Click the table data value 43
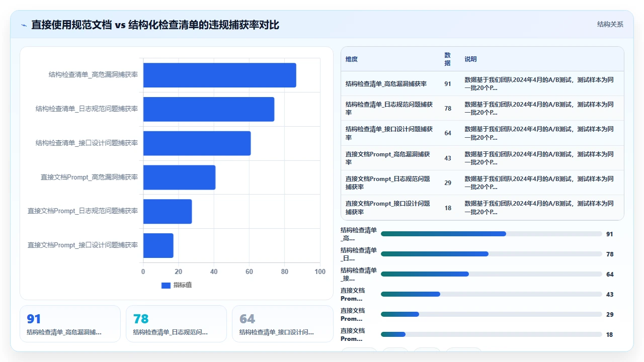The width and height of the screenshot is (644, 362). pyautogui.click(x=448, y=158)
